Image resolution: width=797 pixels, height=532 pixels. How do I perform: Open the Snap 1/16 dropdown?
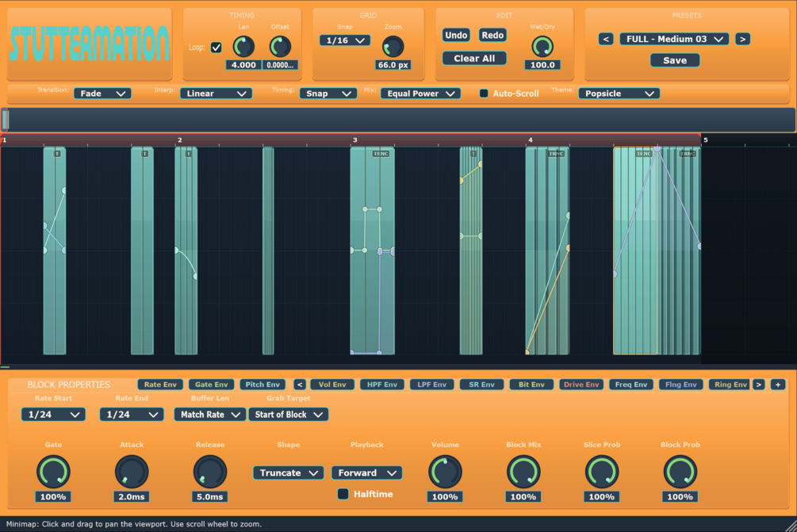pos(345,40)
